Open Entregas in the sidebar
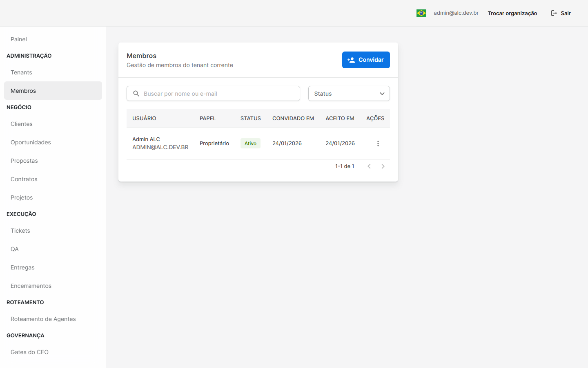This screenshot has height=368, width=588. click(x=53, y=267)
